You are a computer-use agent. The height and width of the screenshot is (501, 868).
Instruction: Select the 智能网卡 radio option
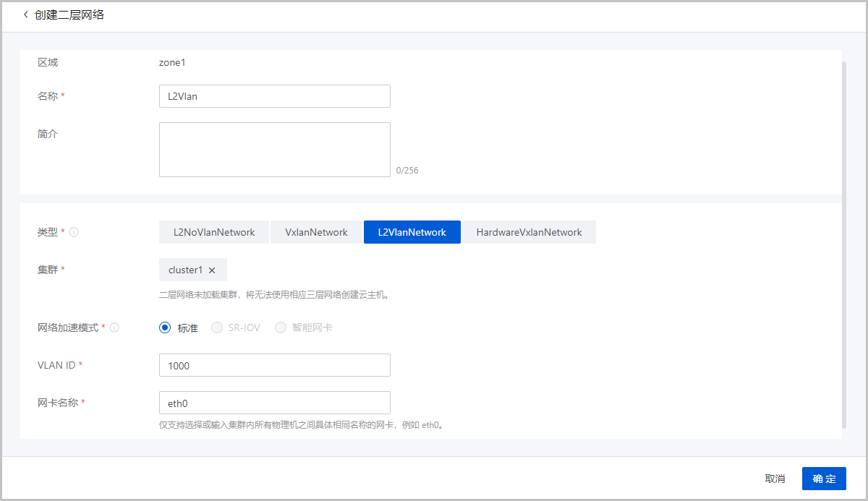point(281,327)
